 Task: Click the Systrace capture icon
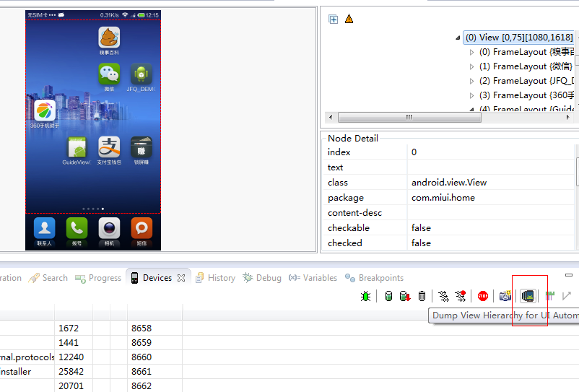click(x=550, y=296)
